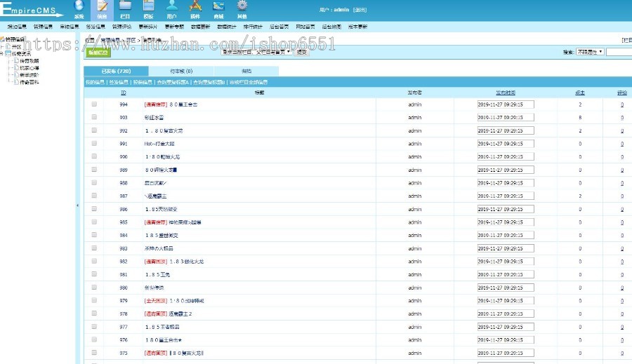Open the 系统 (System) globe icon

pyautogui.click(x=79, y=6)
